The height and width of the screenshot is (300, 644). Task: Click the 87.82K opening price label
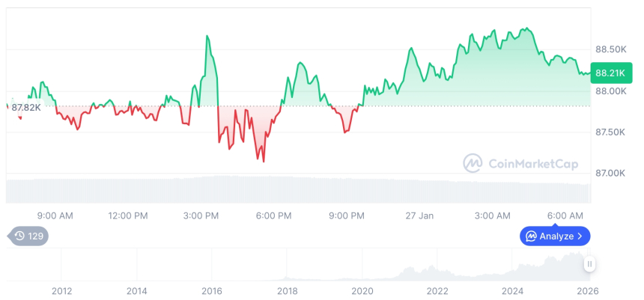(x=26, y=107)
